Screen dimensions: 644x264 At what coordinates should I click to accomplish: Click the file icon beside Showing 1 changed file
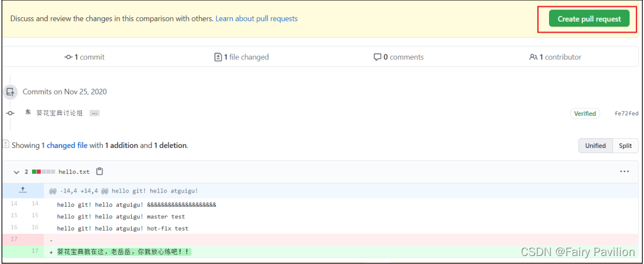[6, 144]
